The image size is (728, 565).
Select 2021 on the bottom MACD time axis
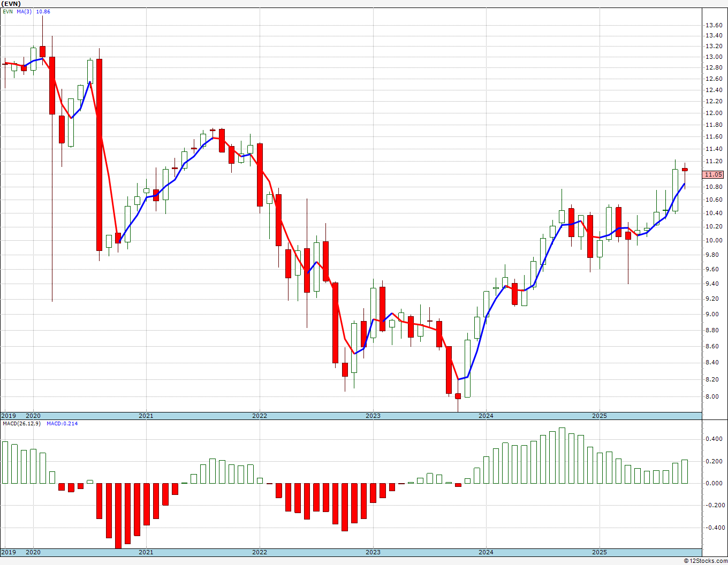coord(146,552)
